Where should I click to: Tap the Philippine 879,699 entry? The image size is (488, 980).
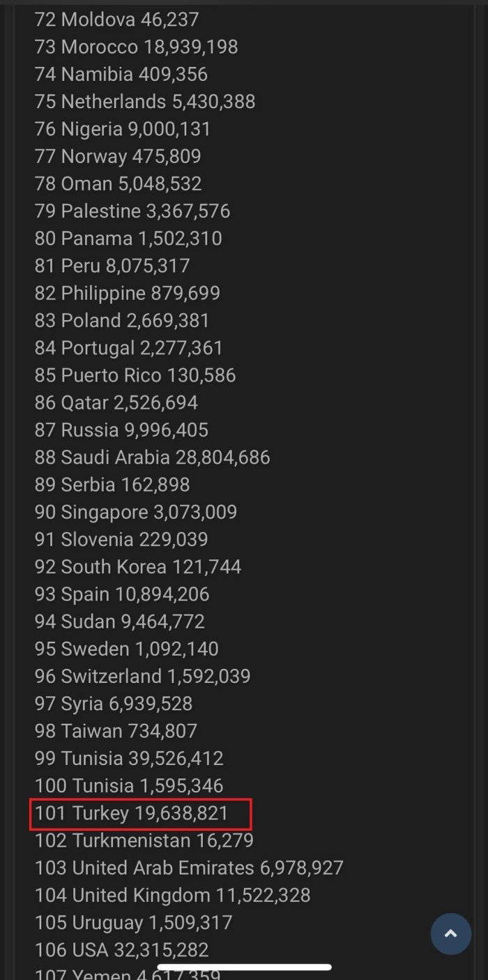pyautogui.click(x=128, y=293)
